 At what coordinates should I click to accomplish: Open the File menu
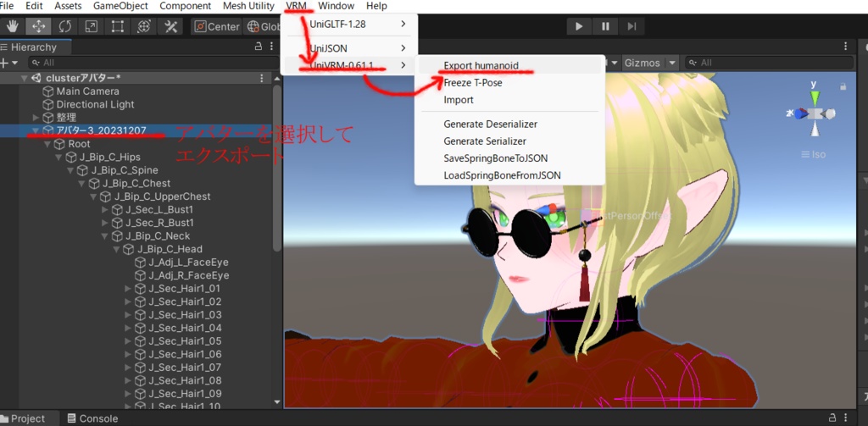tap(7, 6)
